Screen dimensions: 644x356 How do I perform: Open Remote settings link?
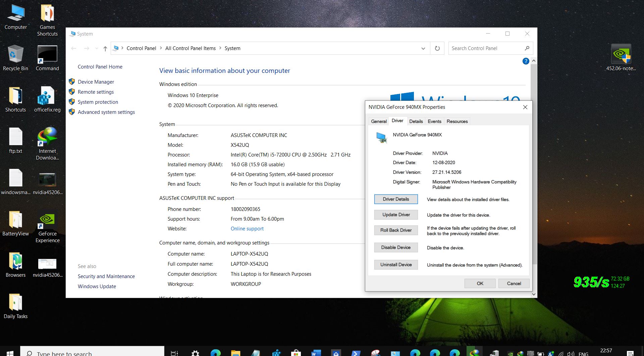click(x=96, y=92)
